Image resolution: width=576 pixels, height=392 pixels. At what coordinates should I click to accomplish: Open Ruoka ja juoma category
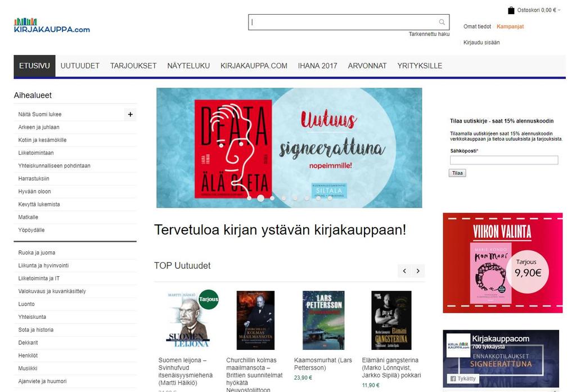click(37, 253)
